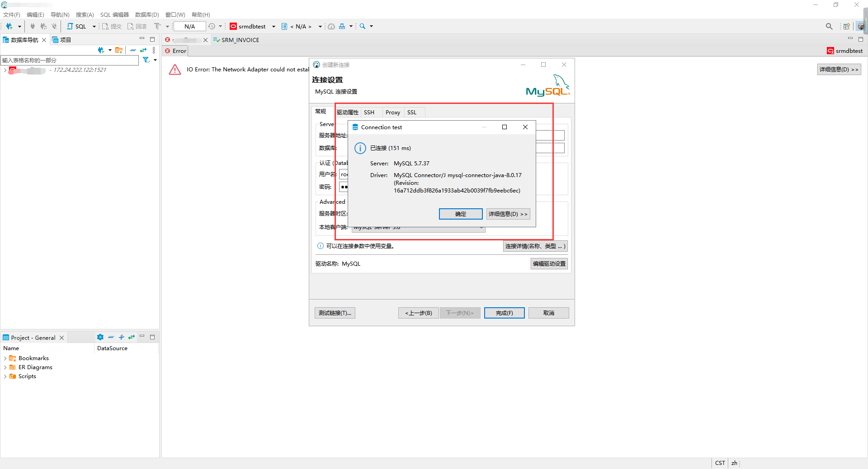Collapse all nodes in the database navigator

[x=133, y=50]
